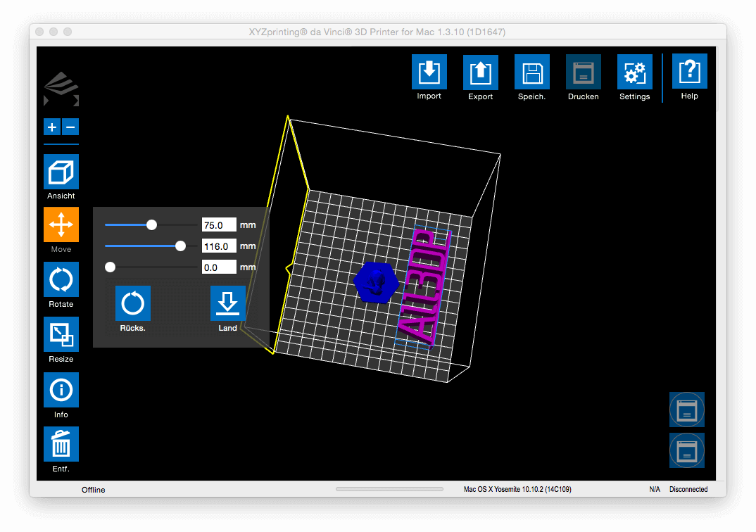Select the Rotate tool
Image resolution: width=756 pixels, height=532 pixels.
61,279
